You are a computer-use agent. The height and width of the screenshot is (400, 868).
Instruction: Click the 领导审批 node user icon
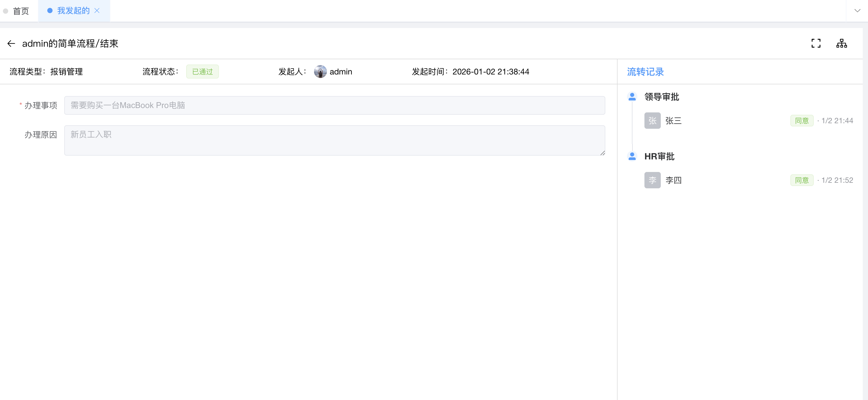[x=632, y=97]
